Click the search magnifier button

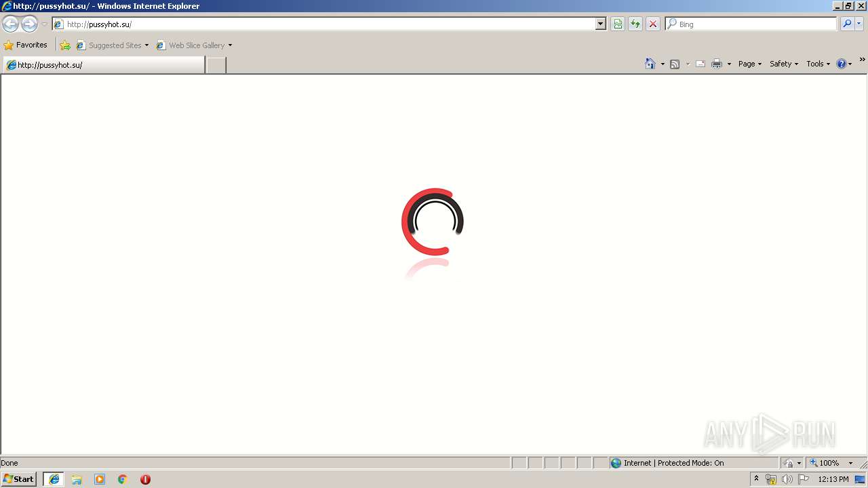click(847, 24)
